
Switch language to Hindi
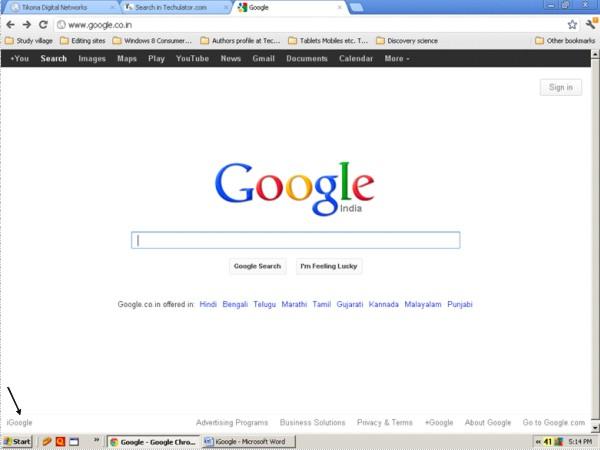point(208,304)
